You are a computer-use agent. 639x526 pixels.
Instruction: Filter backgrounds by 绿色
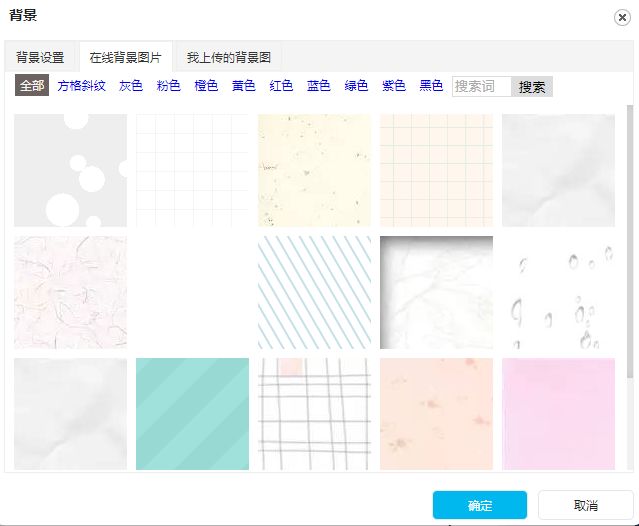(x=356, y=86)
